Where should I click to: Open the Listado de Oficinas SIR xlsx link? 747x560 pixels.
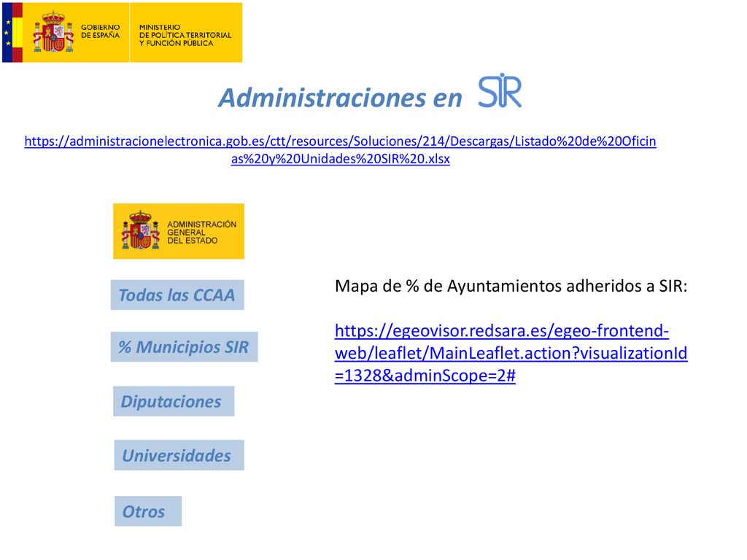point(340,149)
